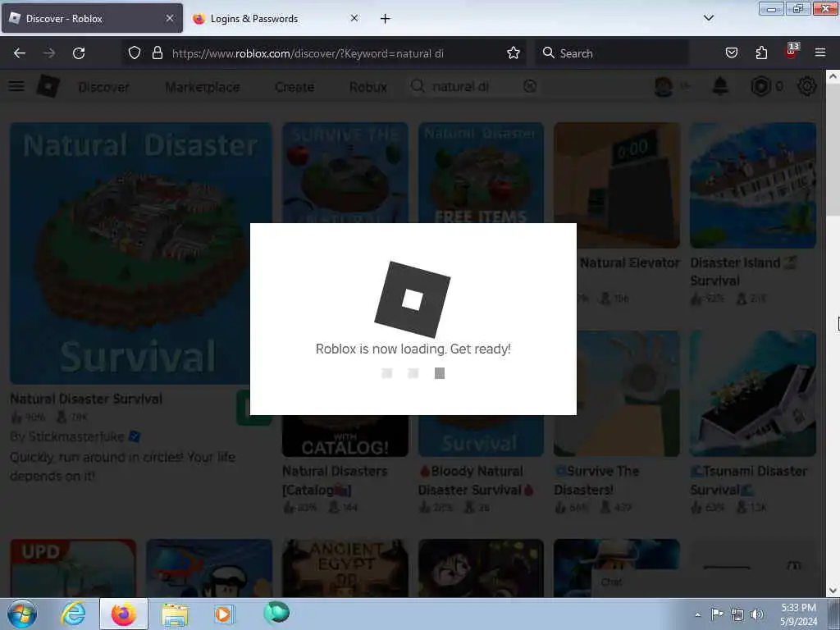Go to the Marketplace menu item

[x=203, y=87]
